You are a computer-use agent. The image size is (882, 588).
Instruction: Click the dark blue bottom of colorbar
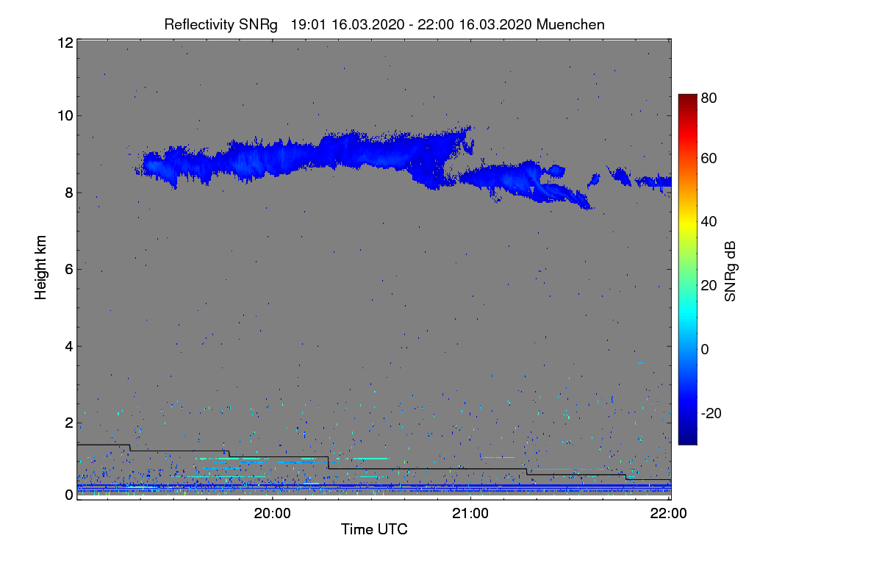tap(687, 438)
